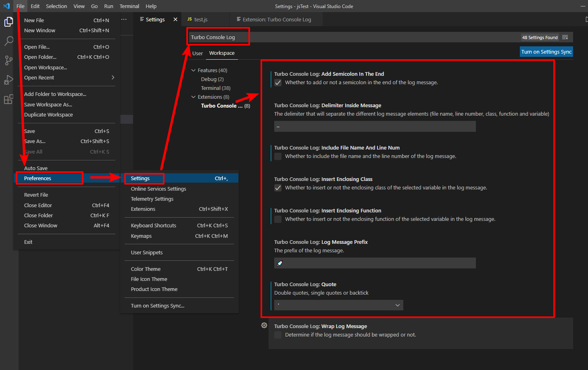Choose Settings in Preferences submenu

point(179,178)
